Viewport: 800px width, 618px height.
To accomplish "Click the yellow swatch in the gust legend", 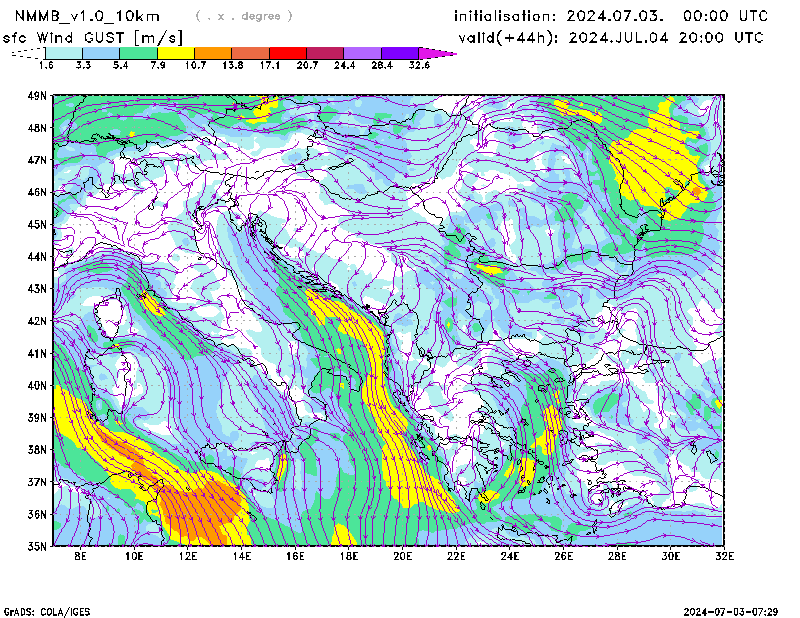I will pos(176,53).
